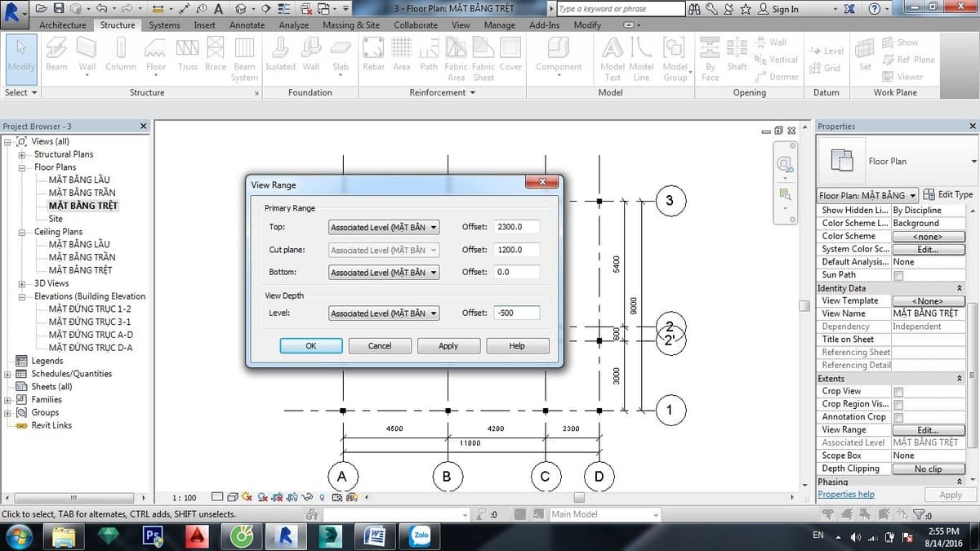The width and height of the screenshot is (980, 551).
Task: Select the Slab foundation tool
Action: [341, 55]
